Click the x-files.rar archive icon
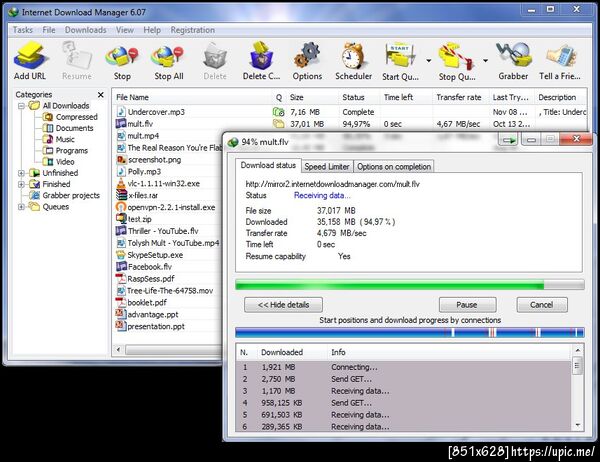This screenshot has height=462, width=600. click(121, 195)
